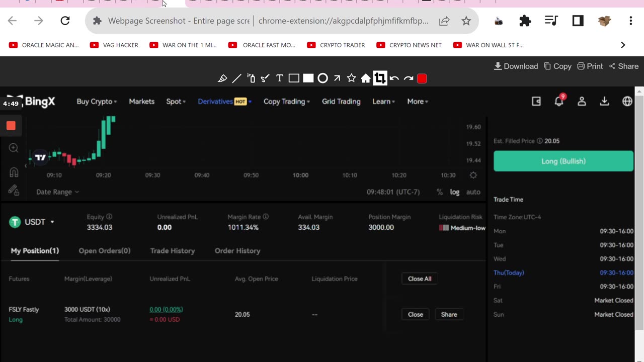Expand Copy Trading menu
Screen dimensions: 644x362
coord(287,102)
